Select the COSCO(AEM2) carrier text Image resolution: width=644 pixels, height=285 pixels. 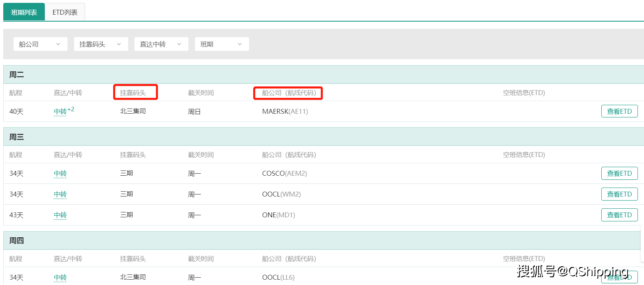[x=285, y=173]
